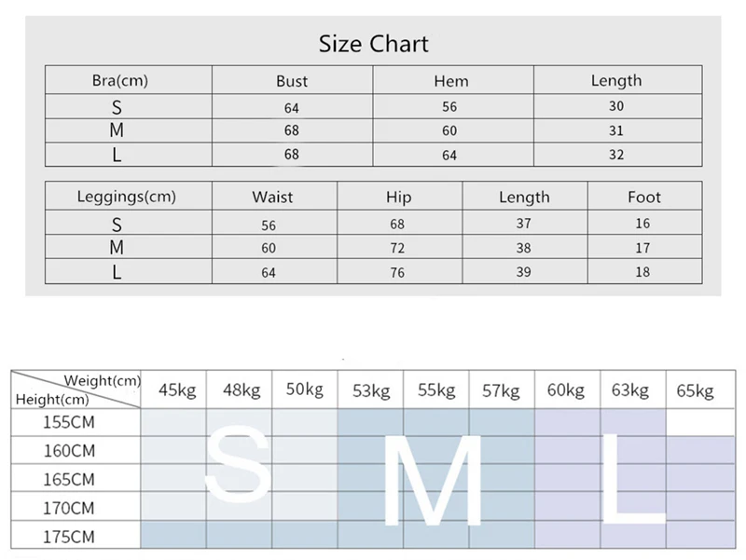Click the Bra(cm) header cell

(119, 81)
